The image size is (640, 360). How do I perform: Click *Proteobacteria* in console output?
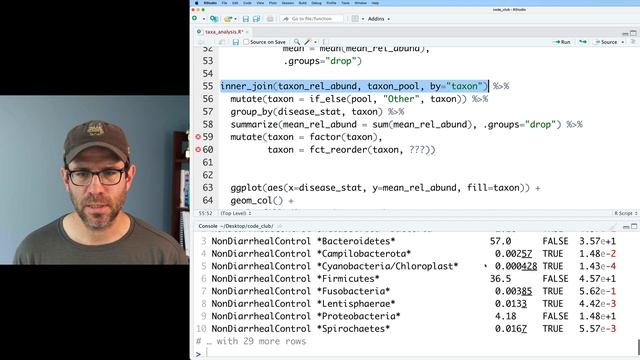tap(358, 316)
